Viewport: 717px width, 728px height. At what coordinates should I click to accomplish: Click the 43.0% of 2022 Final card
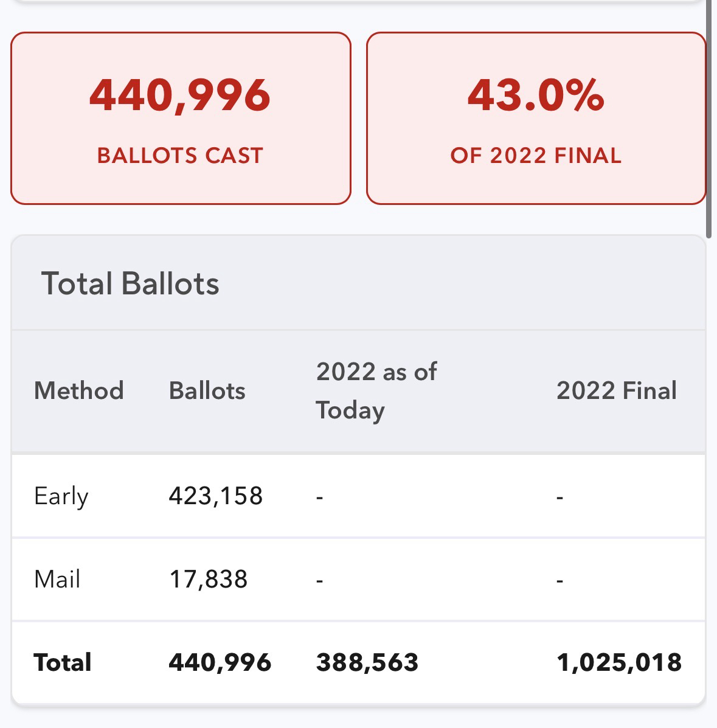[536, 119]
